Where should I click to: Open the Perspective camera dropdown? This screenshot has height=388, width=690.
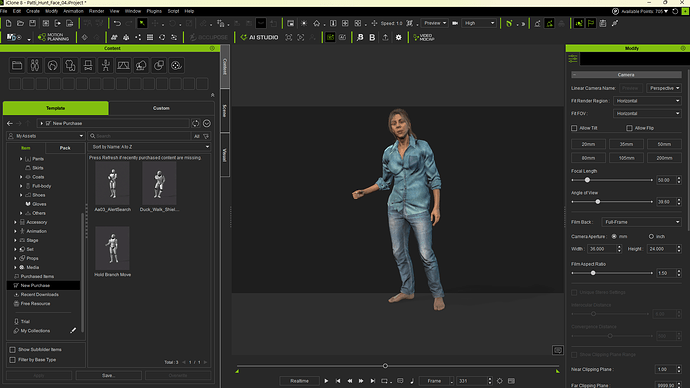coord(664,88)
